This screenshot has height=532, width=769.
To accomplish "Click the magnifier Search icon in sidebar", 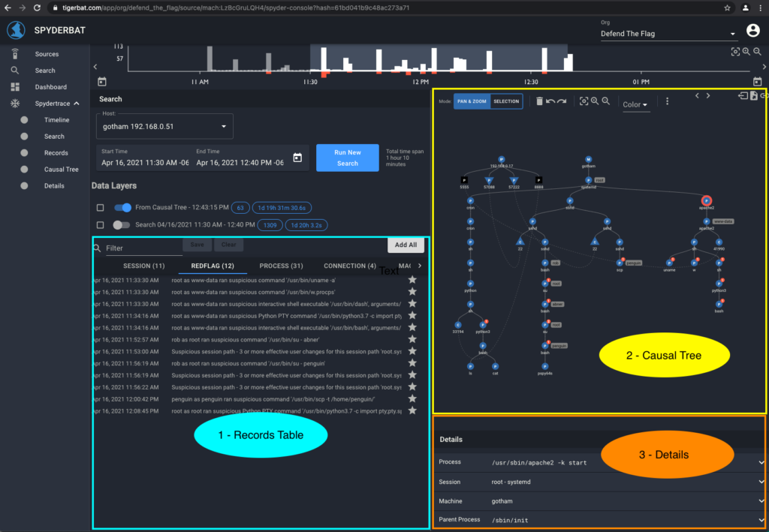I will tap(15, 71).
